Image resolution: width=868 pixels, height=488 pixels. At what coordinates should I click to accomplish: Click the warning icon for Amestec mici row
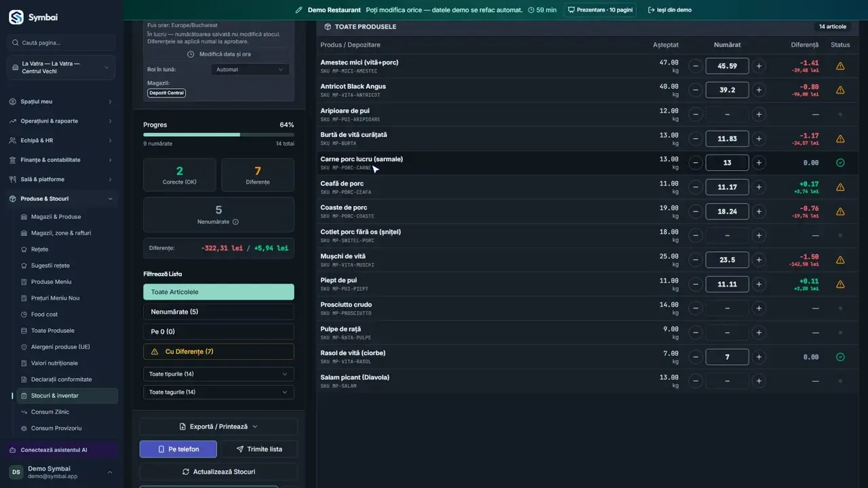point(840,66)
